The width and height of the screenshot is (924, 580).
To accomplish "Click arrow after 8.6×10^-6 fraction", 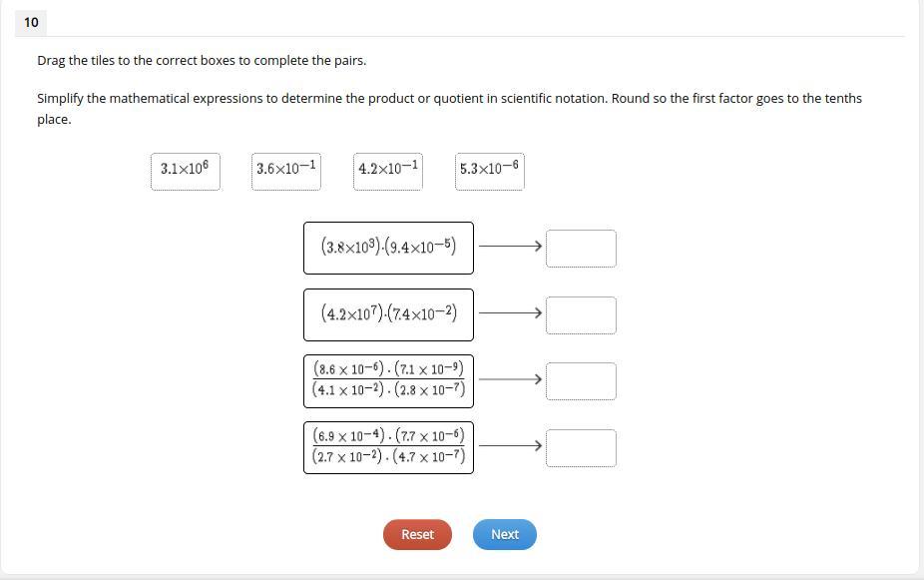I will pyautogui.click(x=510, y=379).
